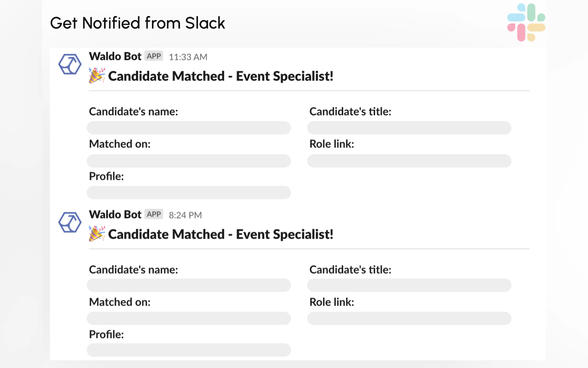Screen dimensions: 588x368
Task: Open Role link placeholder in 8:24 PM message
Action: 409,318
